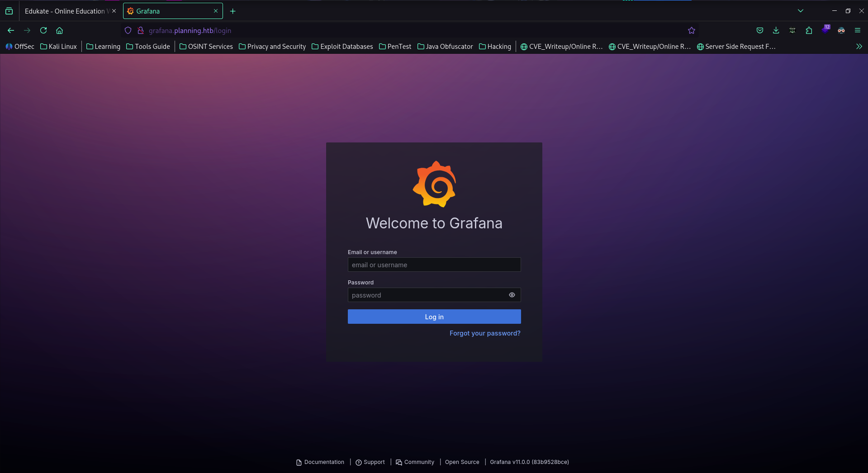The width and height of the screenshot is (868, 473).
Task: Click the reload page icon
Action: click(43, 30)
